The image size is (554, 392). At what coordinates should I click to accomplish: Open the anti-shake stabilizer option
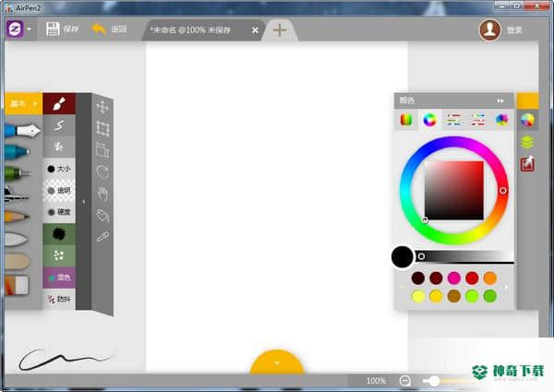coord(59,299)
